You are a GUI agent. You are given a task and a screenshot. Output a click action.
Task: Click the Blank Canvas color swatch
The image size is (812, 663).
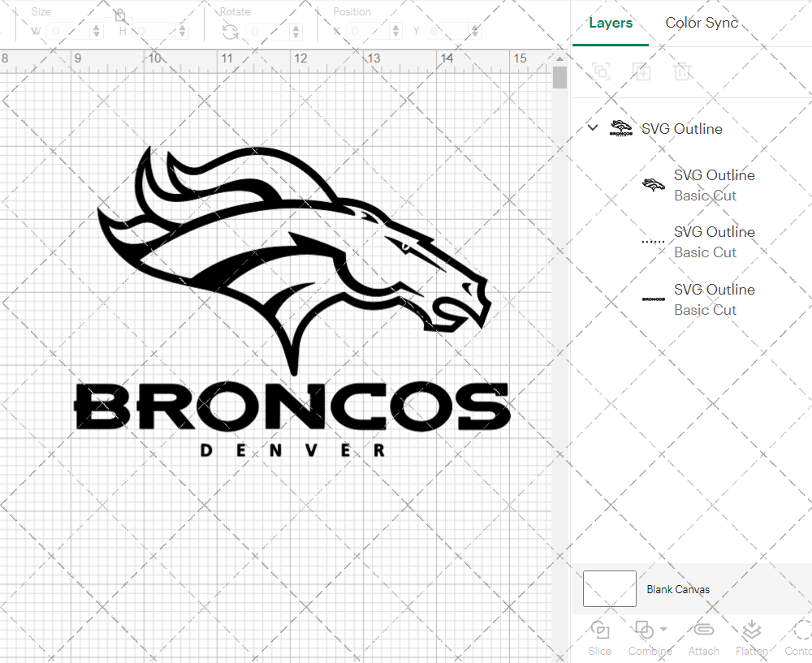click(x=610, y=589)
